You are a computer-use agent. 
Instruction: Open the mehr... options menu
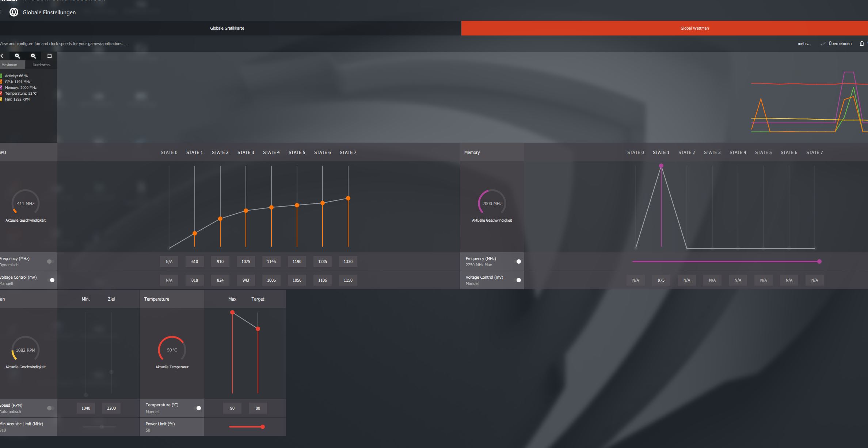[x=804, y=44]
